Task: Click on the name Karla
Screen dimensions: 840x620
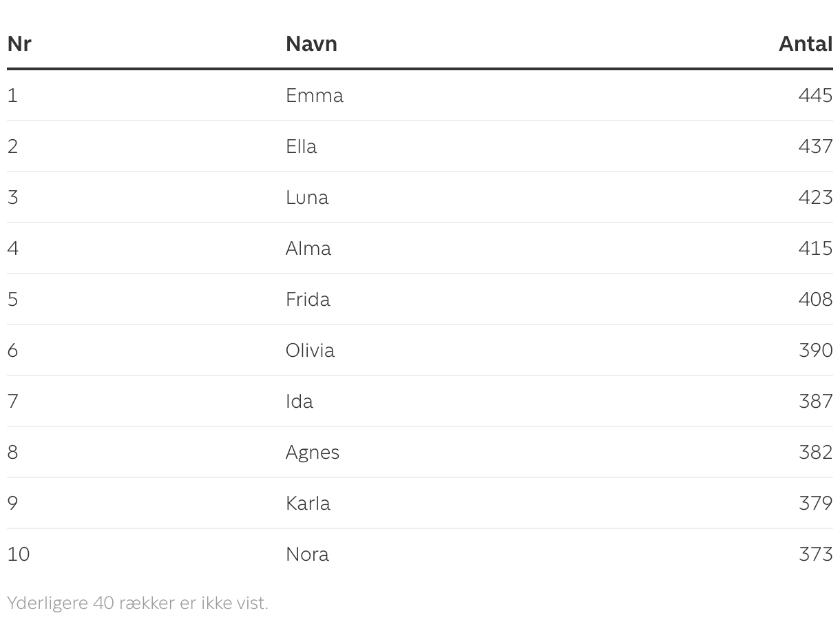Action: pyautogui.click(x=308, y=503)
